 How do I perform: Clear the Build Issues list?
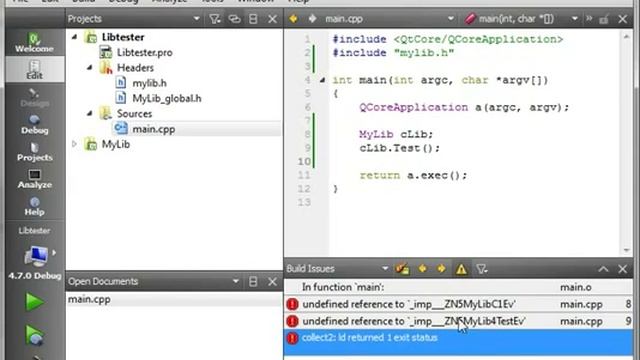[402, 269]
